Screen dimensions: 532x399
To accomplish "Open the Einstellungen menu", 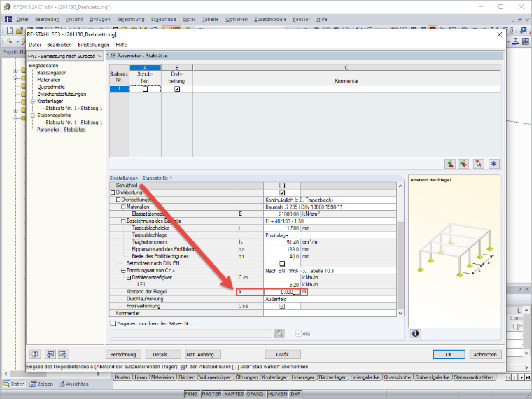I will tap(94, 45).
